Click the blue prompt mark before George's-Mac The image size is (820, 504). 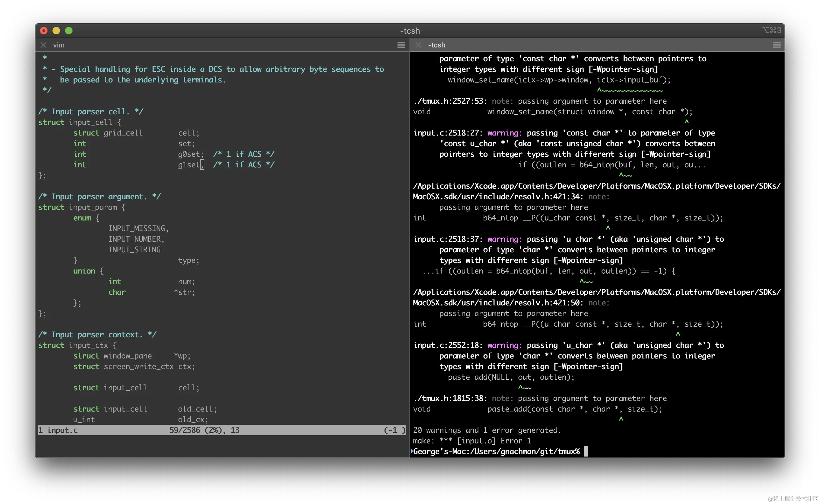point(412,451)
